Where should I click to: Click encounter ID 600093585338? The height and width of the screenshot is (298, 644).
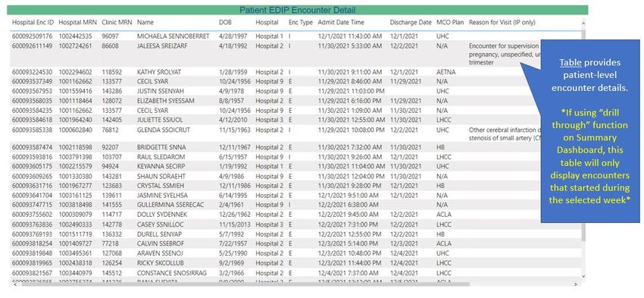tap(33, 130)
